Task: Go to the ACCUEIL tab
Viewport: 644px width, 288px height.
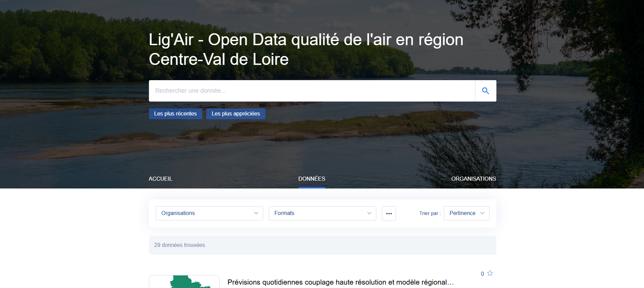Action: tap(160, 179)
